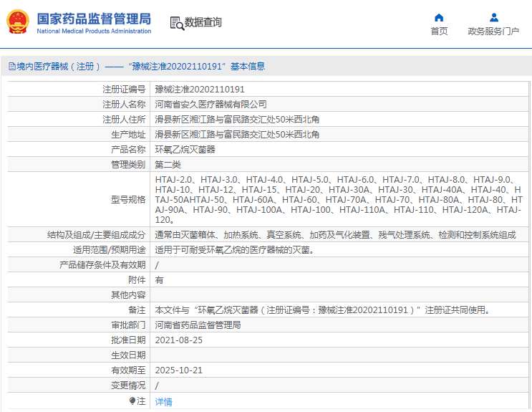Click the 注册证编号 row label
The height and width of the screenshot is (412, 532).
tap(124, 90)
